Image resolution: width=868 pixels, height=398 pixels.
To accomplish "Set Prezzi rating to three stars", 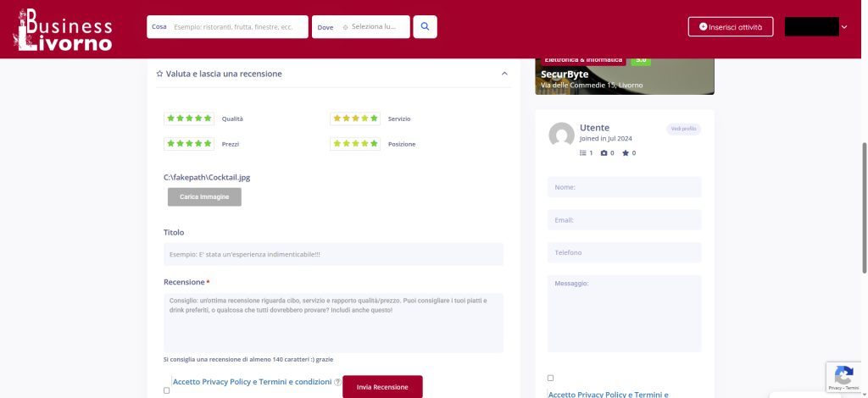I will [x=189, y=144].
